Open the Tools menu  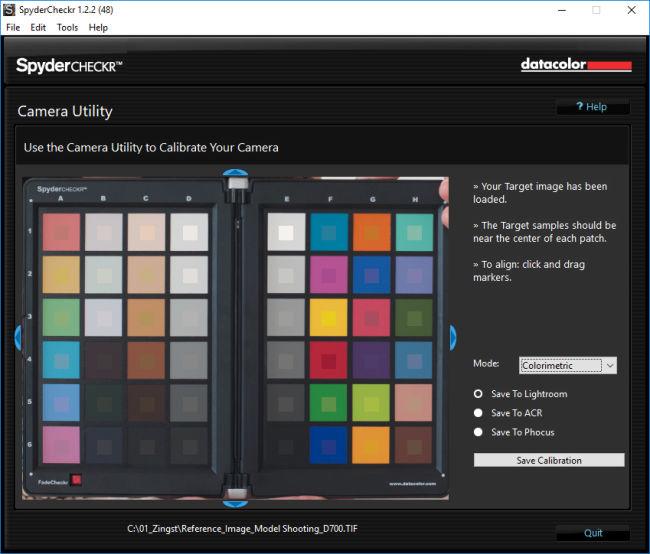(67, 27)
